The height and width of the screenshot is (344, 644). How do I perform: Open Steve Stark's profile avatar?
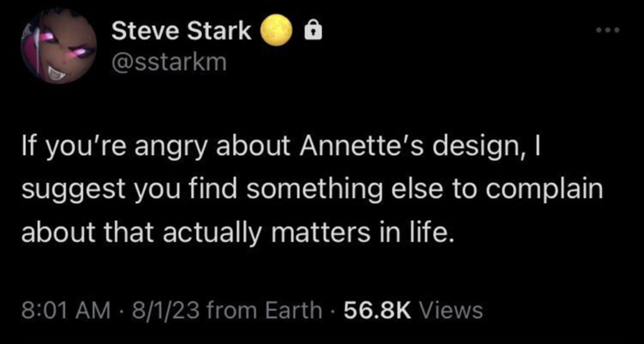point(57,47)
